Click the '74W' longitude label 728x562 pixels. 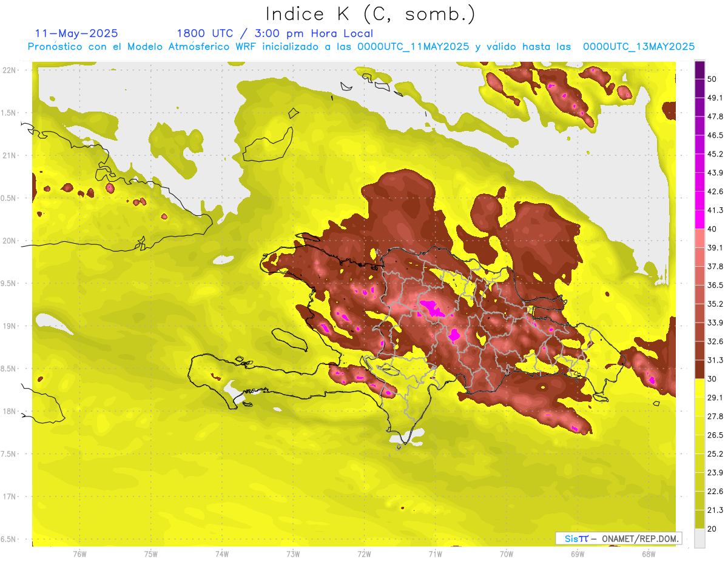click(x=222, y=554)
